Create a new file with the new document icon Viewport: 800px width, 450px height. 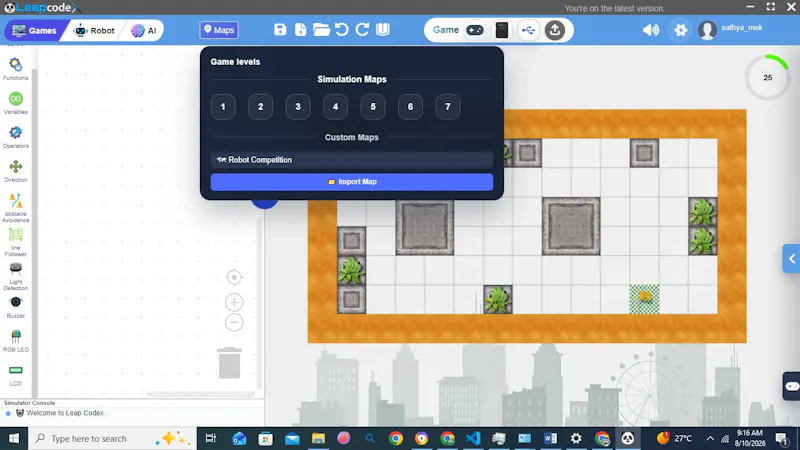[x=301, y=30]
